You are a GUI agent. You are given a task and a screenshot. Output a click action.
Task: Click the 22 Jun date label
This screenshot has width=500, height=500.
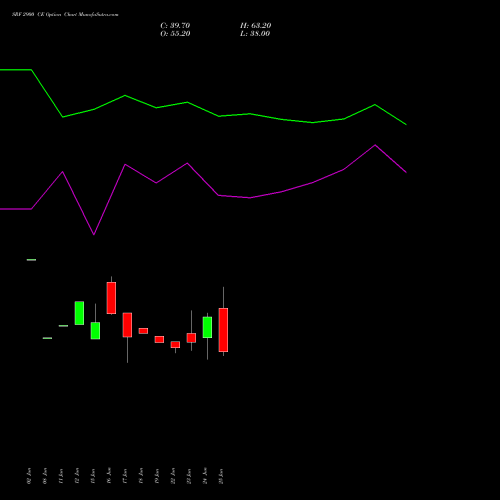tap(173, 476)
